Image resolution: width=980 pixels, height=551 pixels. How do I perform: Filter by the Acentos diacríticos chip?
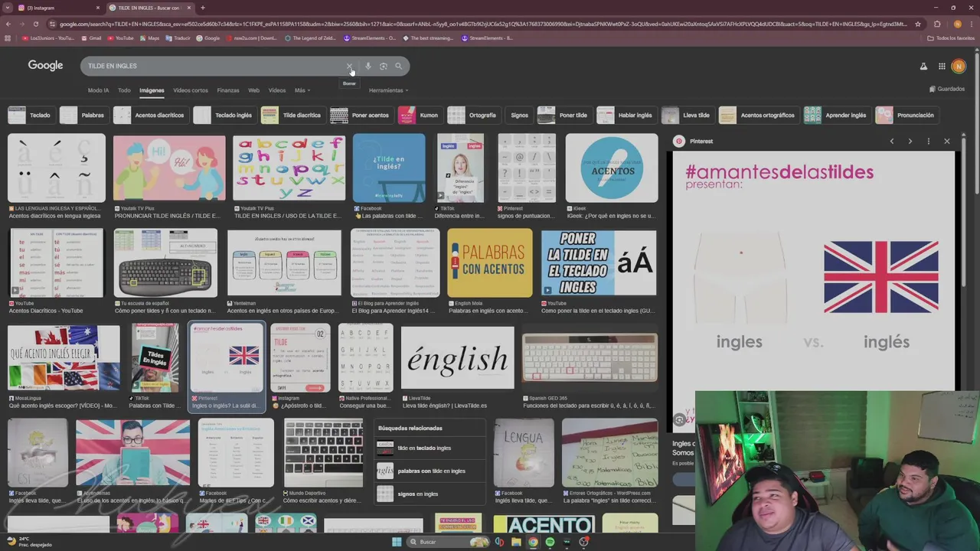coord(149,116)
